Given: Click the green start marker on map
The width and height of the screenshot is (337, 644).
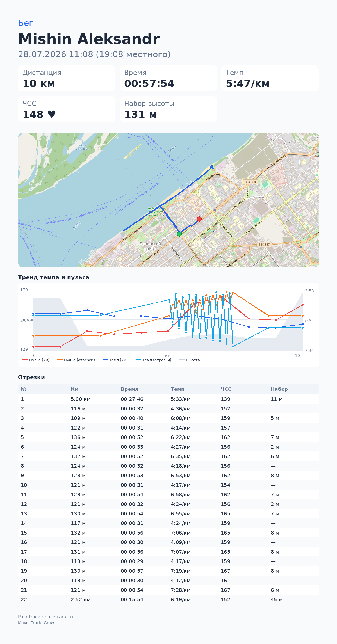Looking at the screenshot, I should pos(179,234).
